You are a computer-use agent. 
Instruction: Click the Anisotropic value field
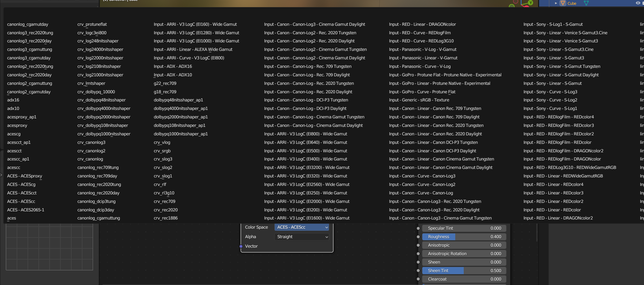tap(464, 245)
